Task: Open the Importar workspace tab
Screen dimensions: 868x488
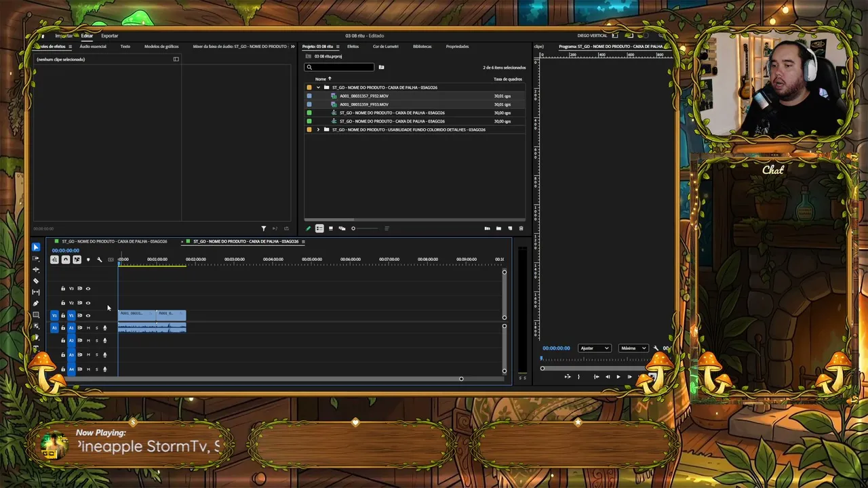Action: pos(64,36)
